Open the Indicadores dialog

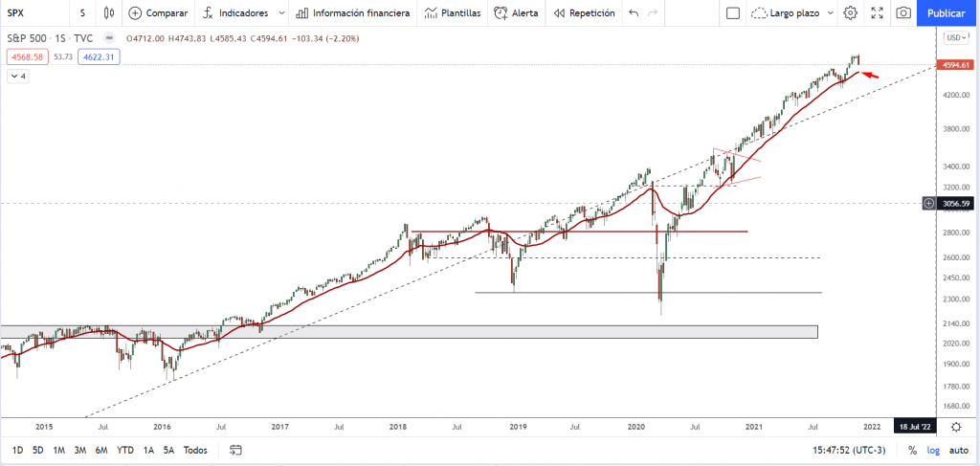235,12
